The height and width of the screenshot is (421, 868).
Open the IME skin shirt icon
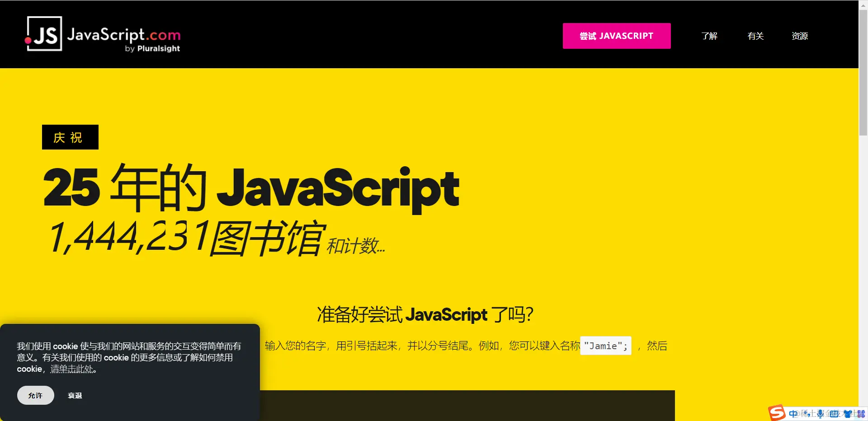point(848,414)
